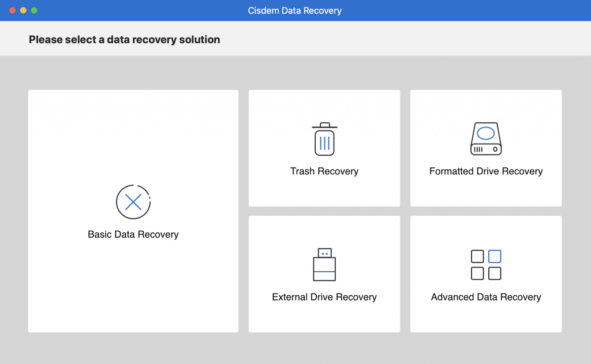Click the Cisdem Data Recovery window title
This screenshot has width=591, height=364.
pos(295,10)
